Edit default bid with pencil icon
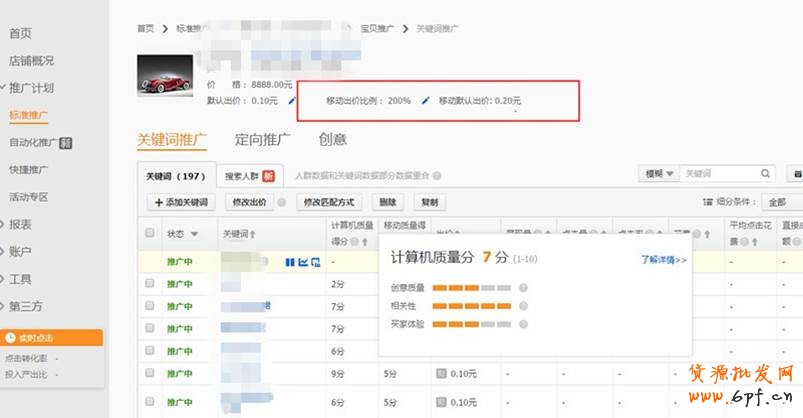Screen dimensions: 803x418 click(292, 101)
